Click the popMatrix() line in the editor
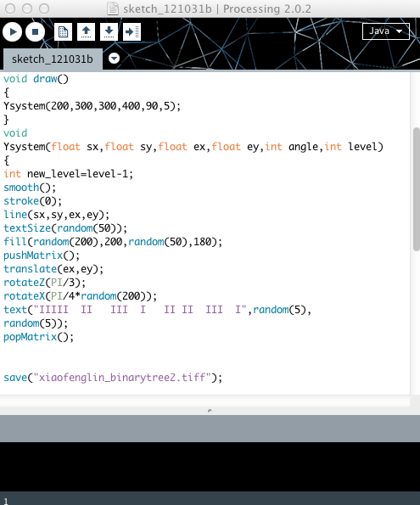This screenshot has width=420, height=505. [39, 337]
